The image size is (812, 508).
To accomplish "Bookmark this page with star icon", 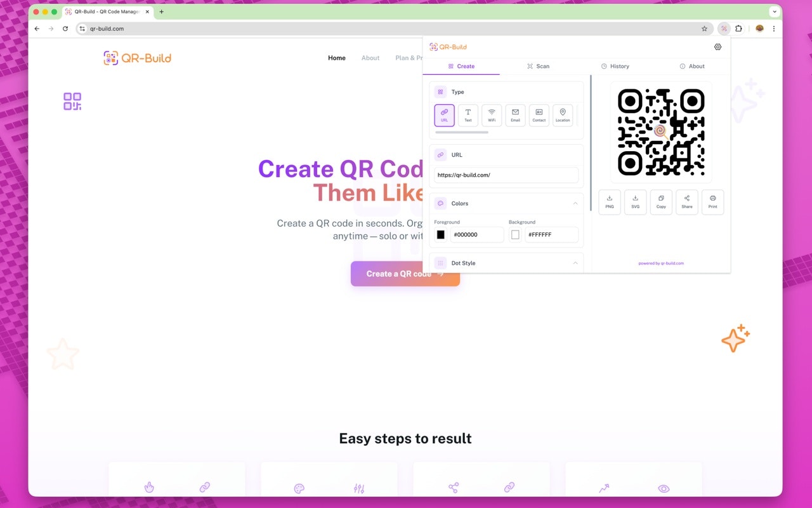I will coord(704,29).
